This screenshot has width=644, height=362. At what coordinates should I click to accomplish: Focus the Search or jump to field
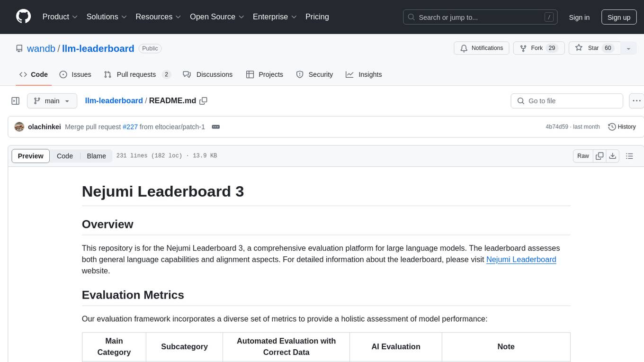[479, 17]
